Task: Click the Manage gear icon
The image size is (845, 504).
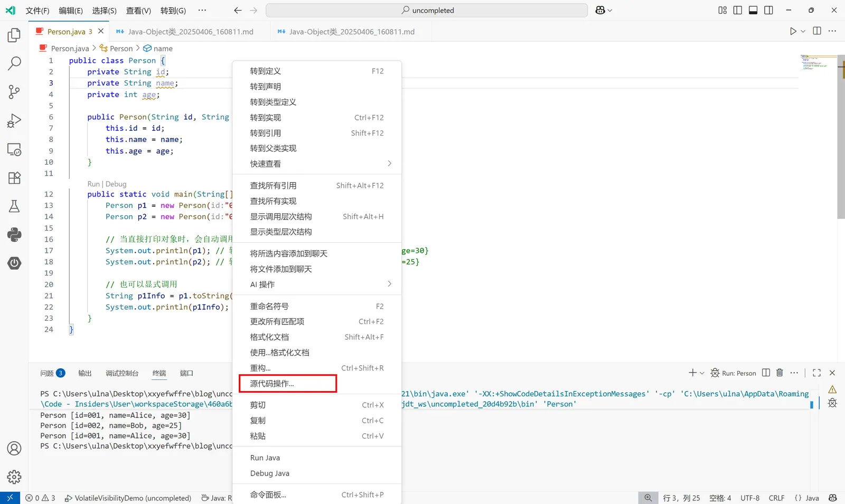Action: pyautogui.click(x=14, y=477)
